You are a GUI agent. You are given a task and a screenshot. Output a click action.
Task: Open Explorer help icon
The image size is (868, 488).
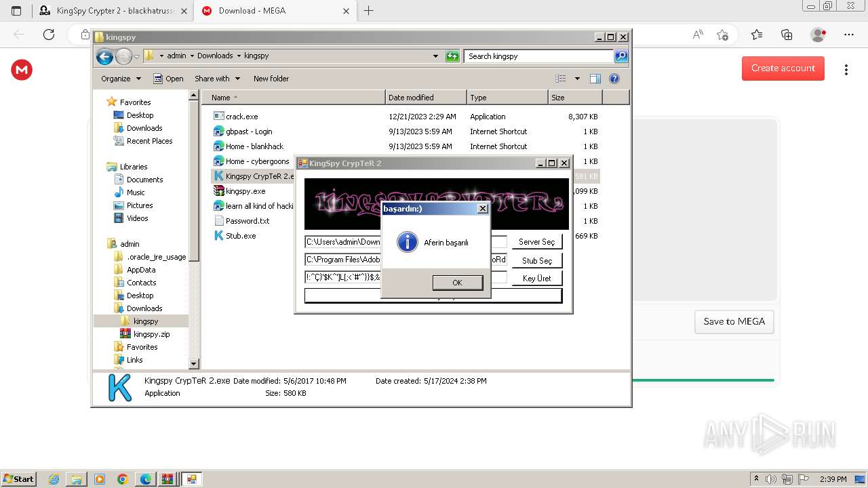[x=614, y=79]
